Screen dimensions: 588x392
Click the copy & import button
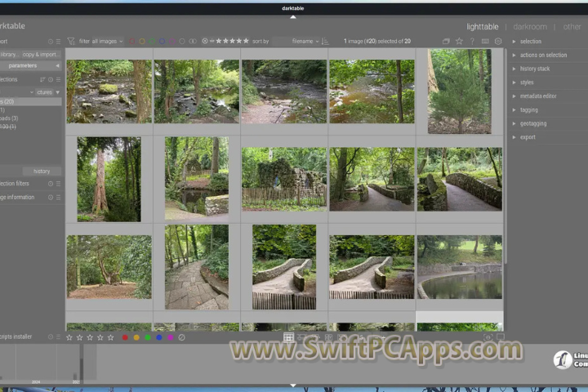[41, 55]
